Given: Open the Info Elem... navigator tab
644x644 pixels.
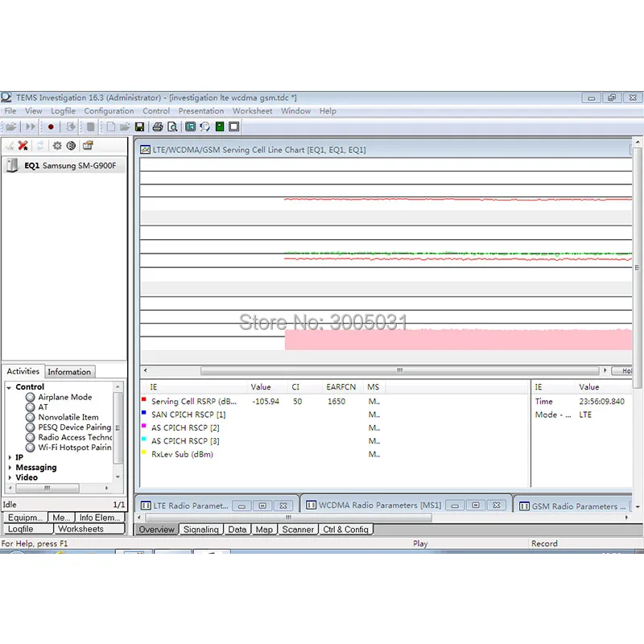Looking at the screenshot, I should tap(100, 518).
